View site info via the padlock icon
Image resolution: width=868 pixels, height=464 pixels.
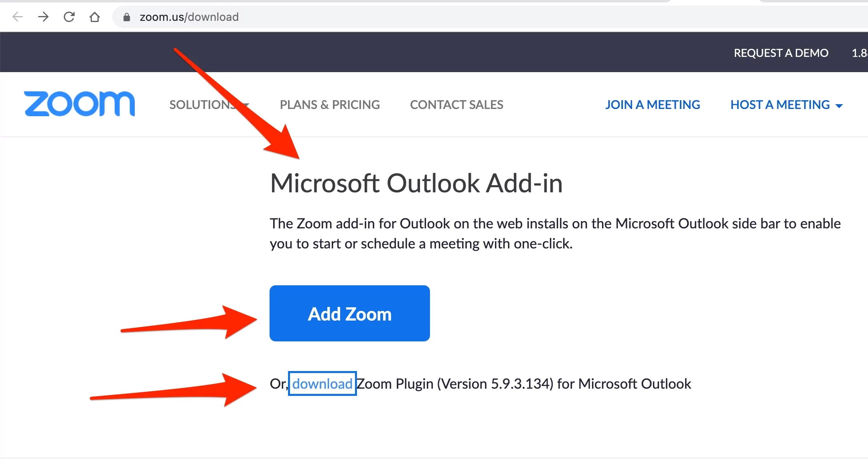(x=127, y=17)
